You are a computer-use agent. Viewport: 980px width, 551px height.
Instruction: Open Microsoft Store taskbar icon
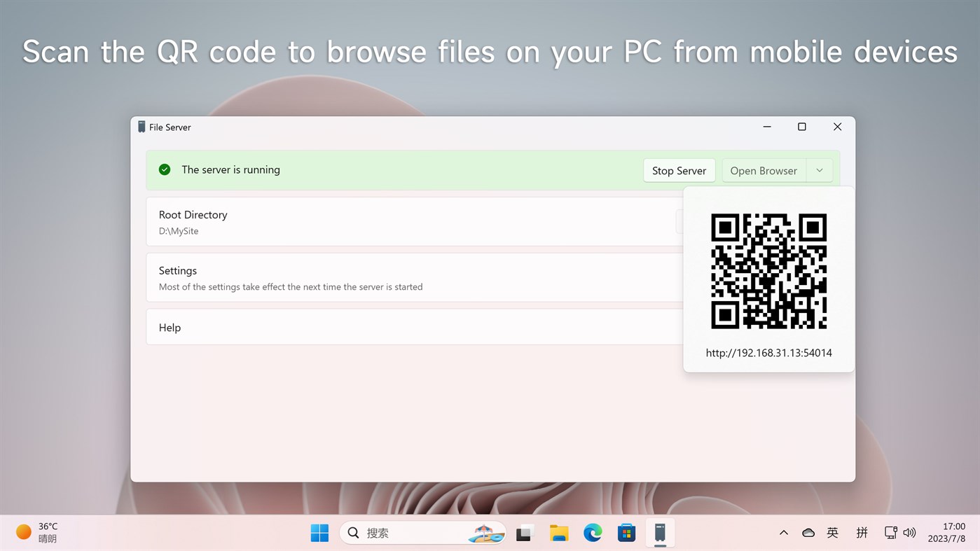[626, 533]
